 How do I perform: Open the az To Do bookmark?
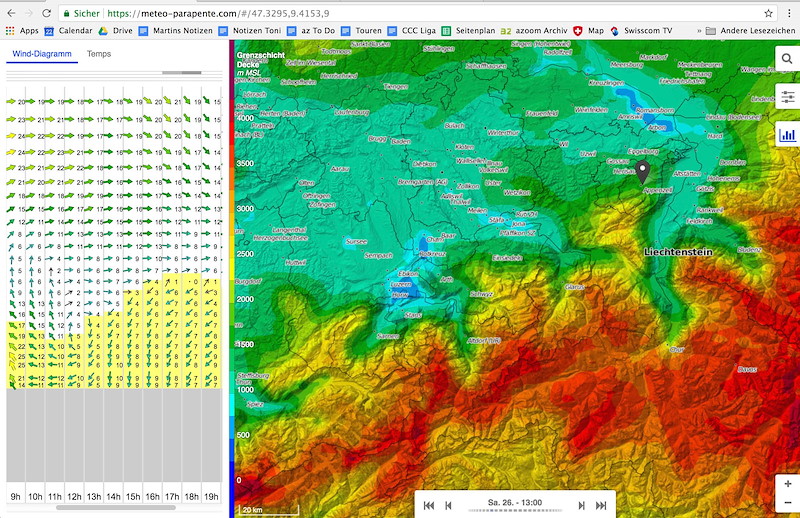(311, 31)
